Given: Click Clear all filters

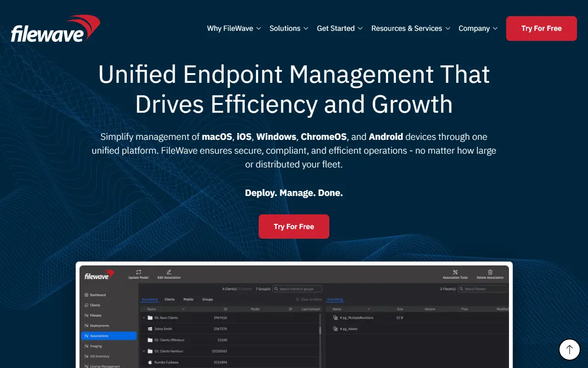Looking at the screenshot, I should point(309,299).
